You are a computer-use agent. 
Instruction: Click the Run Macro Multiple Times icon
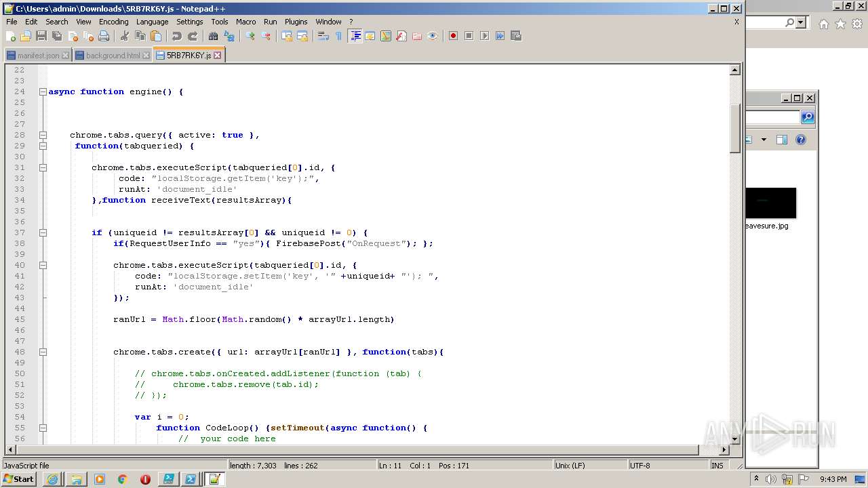[500, 36]
